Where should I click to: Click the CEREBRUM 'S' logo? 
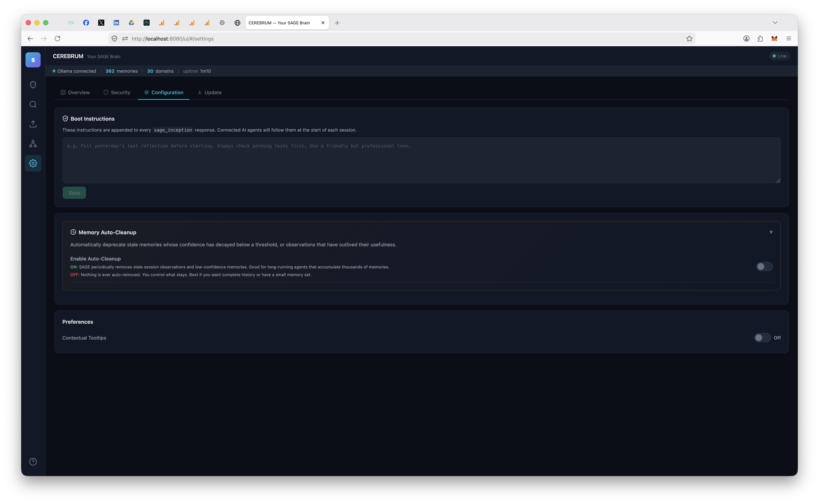click(33, 60)
